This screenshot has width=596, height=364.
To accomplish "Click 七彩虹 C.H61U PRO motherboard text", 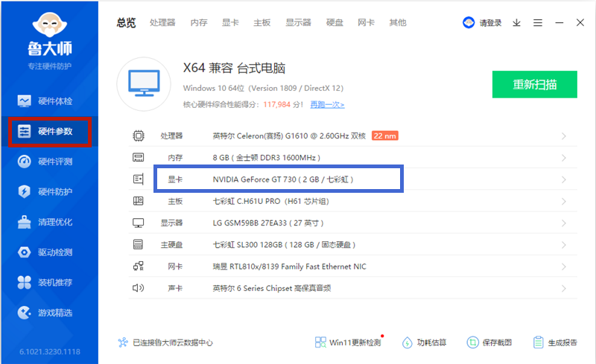I will coord(270,202).
